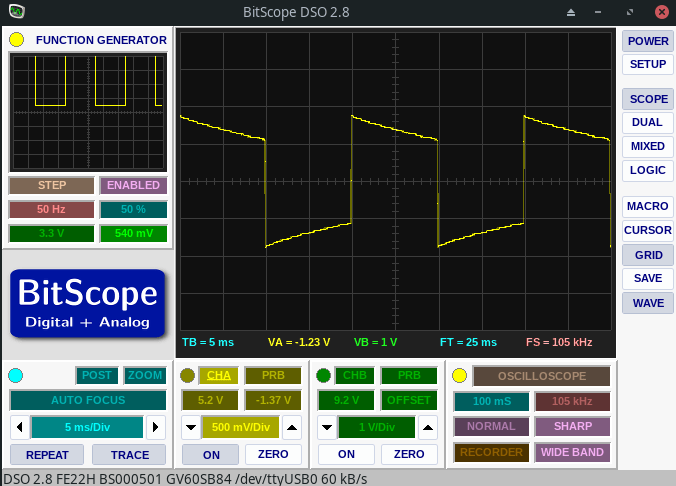This screenshot has width=676, height=486.
Task: Open the SETUP dialog
Action: pos(648,64)
